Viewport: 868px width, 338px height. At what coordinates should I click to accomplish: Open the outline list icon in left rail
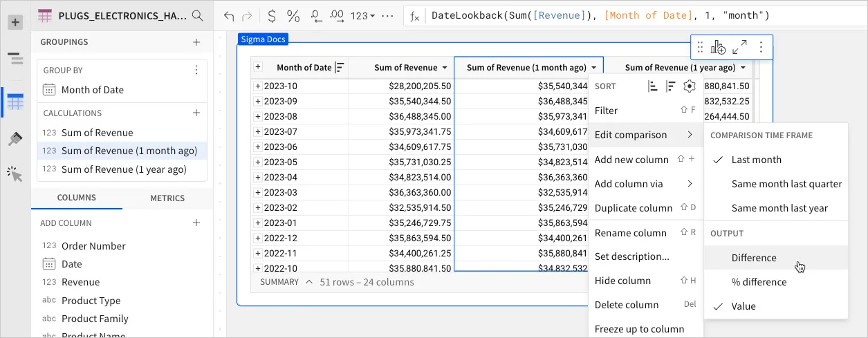point(15,59)
